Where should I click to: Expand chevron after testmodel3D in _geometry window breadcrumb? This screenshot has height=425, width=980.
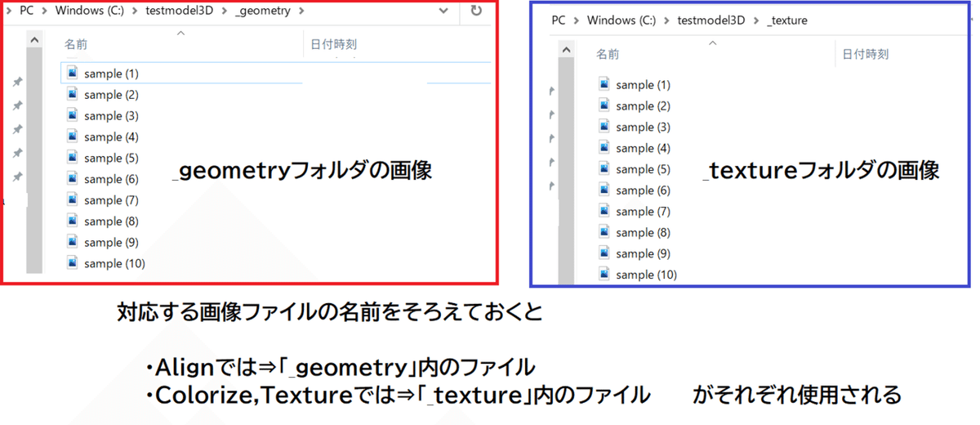point(224,11)
